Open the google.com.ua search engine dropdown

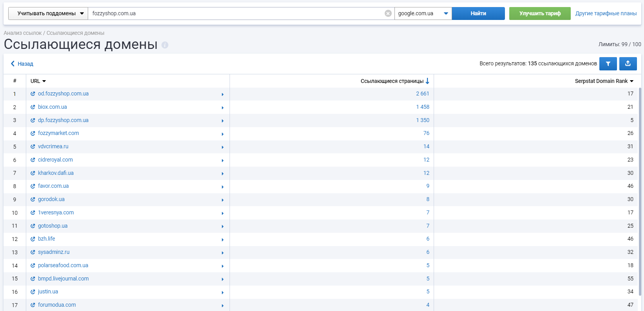tap(423, 13)
